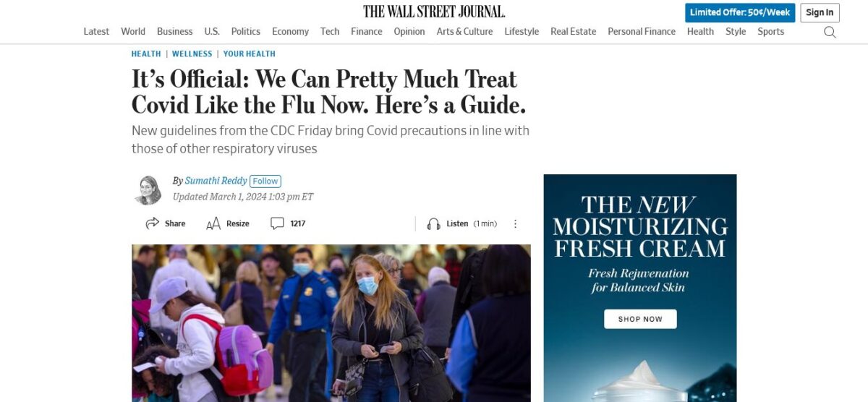
Task: Click author Sumathi Reddy's avatar photo
Action: [x=148, y=189]
